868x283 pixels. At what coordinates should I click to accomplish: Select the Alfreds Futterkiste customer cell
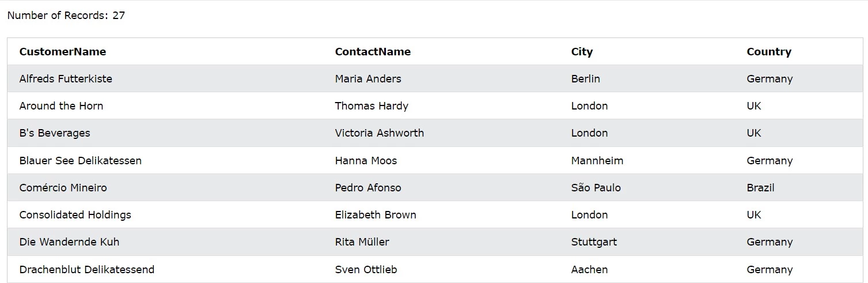[x=66, y=79]
